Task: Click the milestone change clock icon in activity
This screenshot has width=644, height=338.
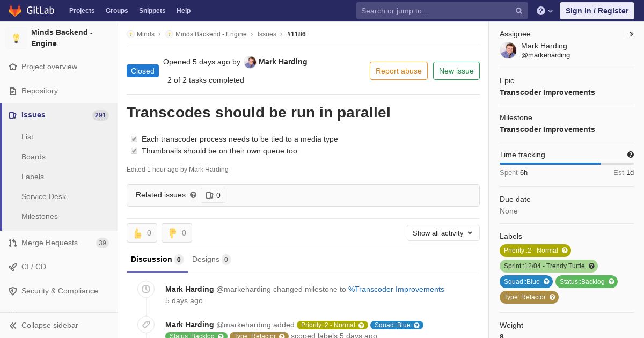Action: tap(146, 290)
